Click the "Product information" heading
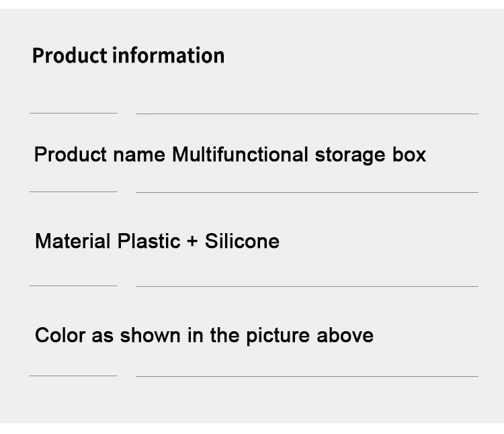Screen dimensions: 504x434 [128, 55]
